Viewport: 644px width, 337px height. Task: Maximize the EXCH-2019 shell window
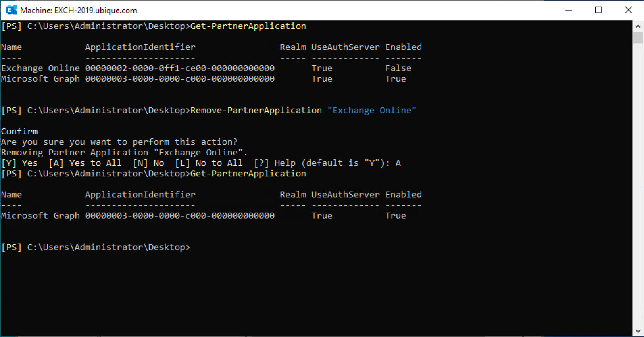click(598, 10)
